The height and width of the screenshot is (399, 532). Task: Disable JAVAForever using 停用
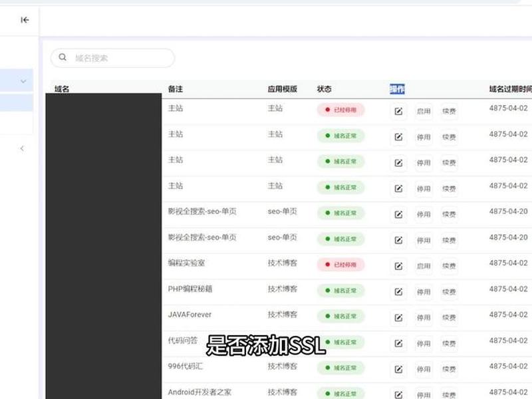click(424, 318)
